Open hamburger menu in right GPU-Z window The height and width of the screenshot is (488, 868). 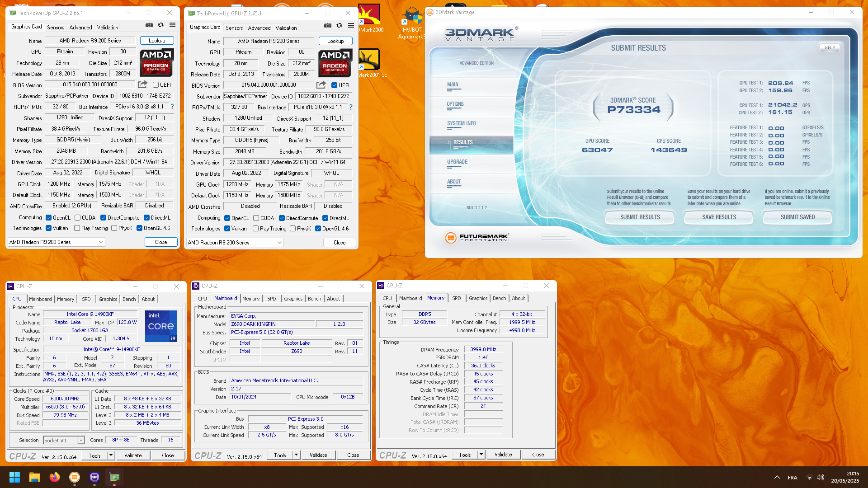(x=351, y=26)
